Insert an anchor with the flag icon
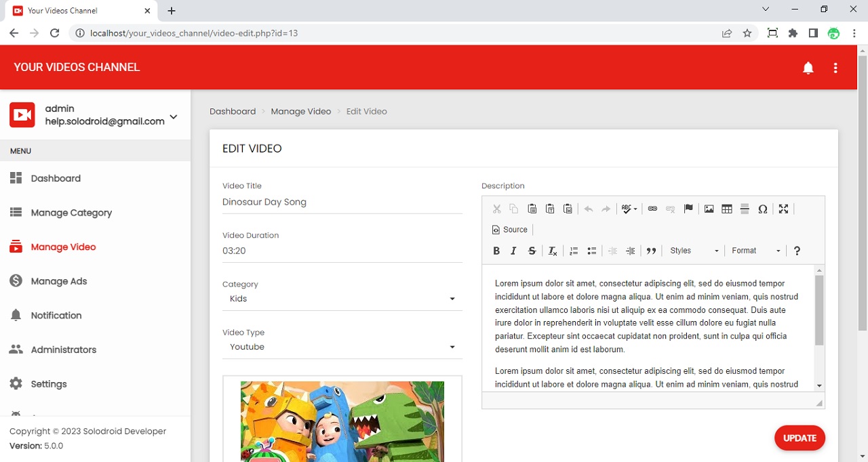The width and height of the screenshot is (868, 462). click(688, 209)
